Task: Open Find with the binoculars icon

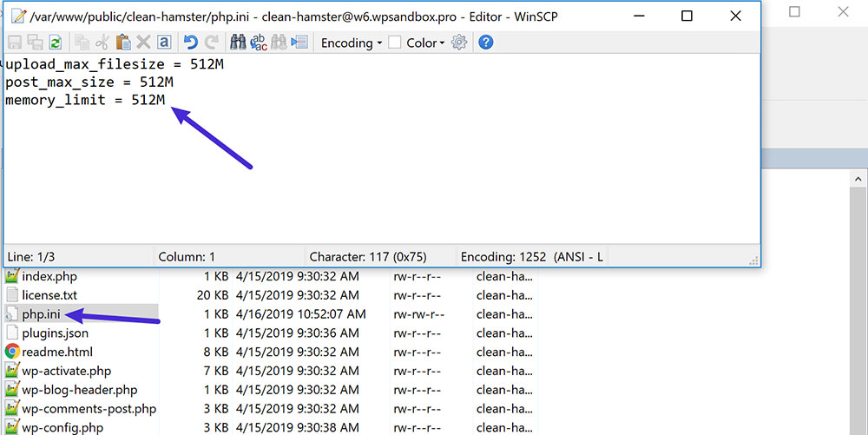Action: tap(237, 43)
